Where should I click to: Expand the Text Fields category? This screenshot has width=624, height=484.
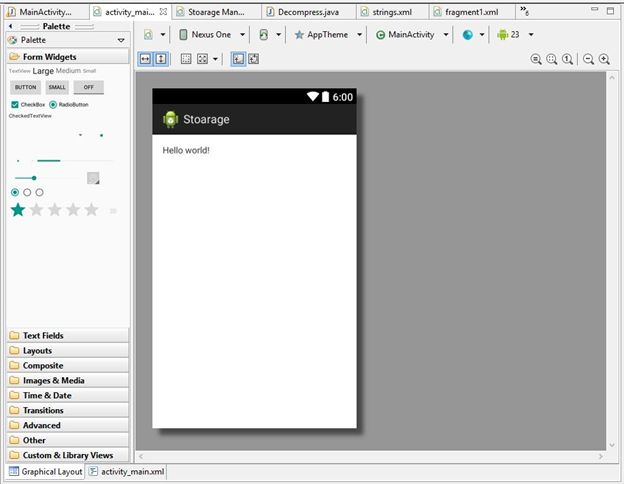(68, 336)
